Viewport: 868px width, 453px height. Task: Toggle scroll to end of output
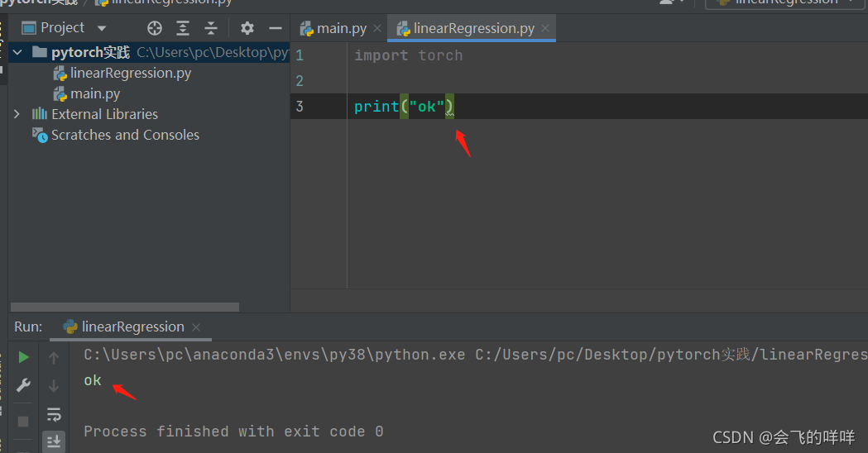(54, 441)
